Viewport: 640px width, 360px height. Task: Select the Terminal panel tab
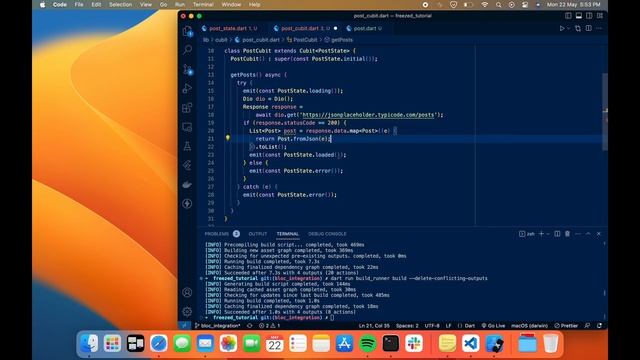(x=288, y=234)
